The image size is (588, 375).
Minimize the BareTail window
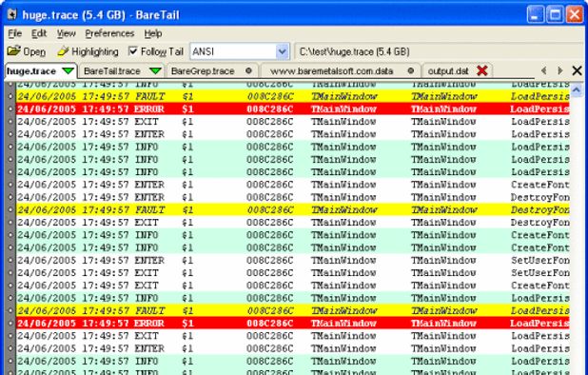pyautogui.click(x=536, y=14)
